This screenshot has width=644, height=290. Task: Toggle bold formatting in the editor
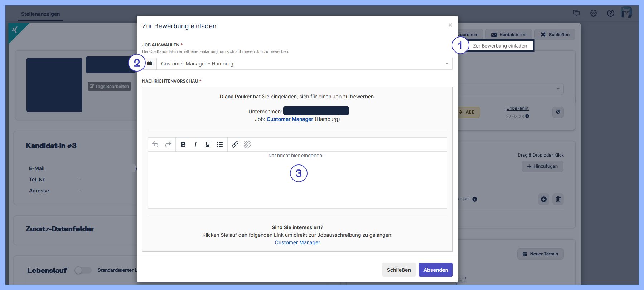point(183,144)
